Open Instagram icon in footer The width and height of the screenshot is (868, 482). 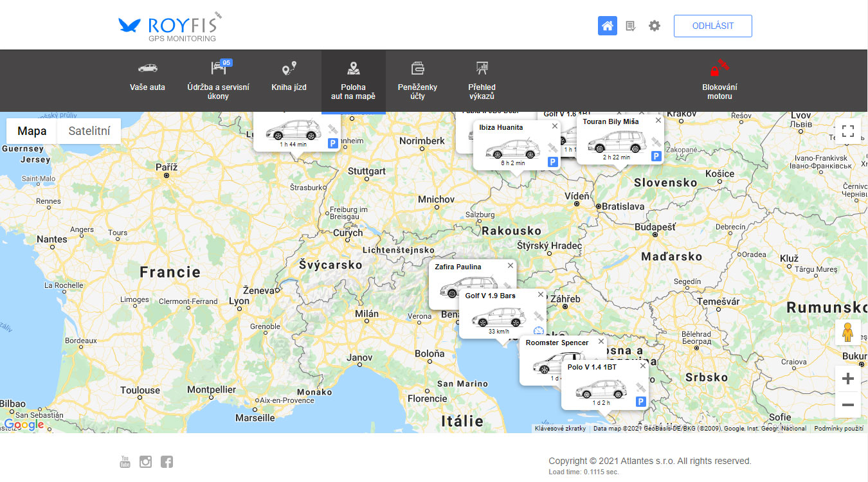tap(146, 461)
